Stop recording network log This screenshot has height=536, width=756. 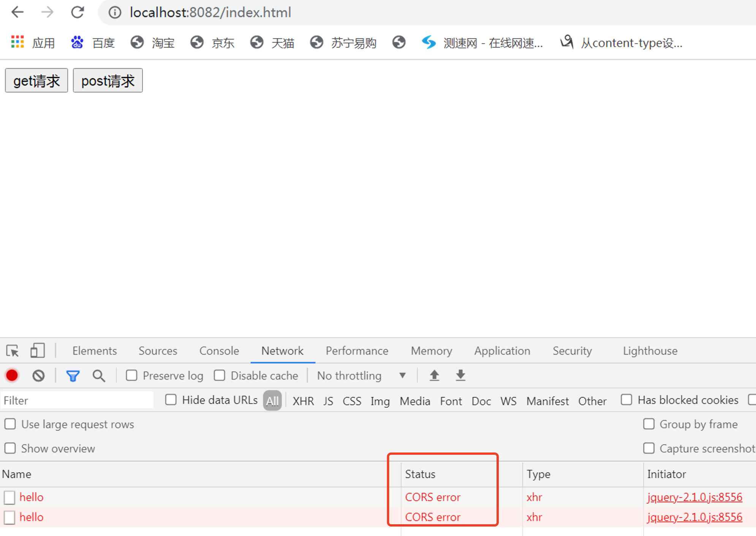pyautogui.click(x=12, y=375)
